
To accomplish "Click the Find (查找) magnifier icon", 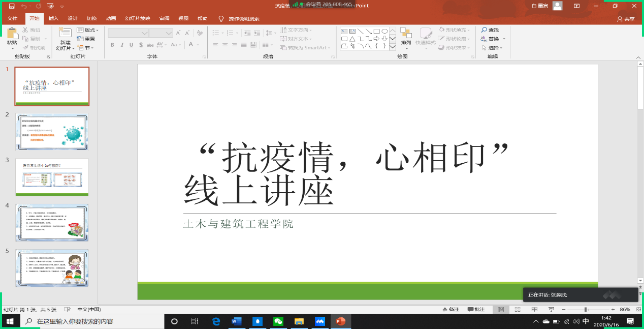I will point(485,30).
